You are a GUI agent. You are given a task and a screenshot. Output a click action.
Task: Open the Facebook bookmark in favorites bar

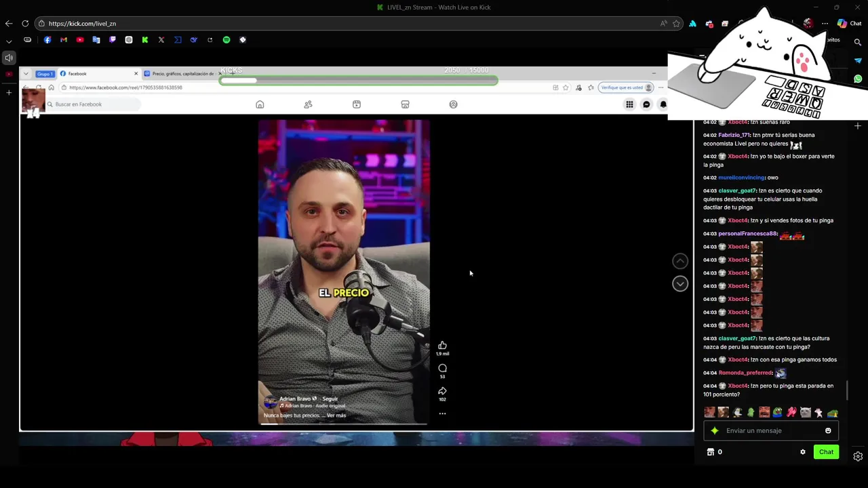click(47, 40)
